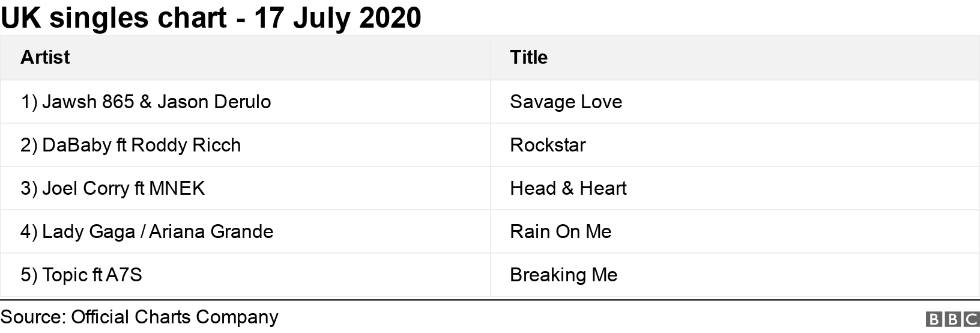The image size is (980, 333).
Task: Click the BBC logo
Action: coord(952,319)
